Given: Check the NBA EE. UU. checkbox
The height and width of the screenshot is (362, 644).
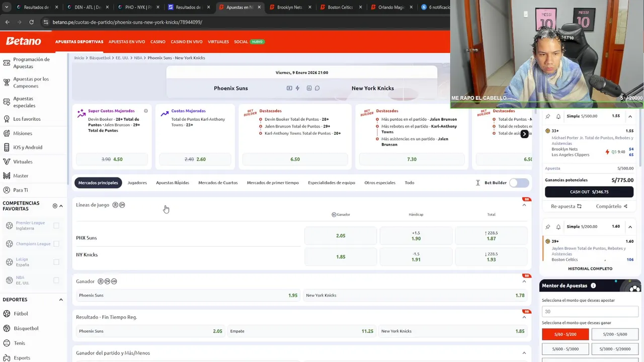Looking at the screenshot, I should click(x=56, y=280).
